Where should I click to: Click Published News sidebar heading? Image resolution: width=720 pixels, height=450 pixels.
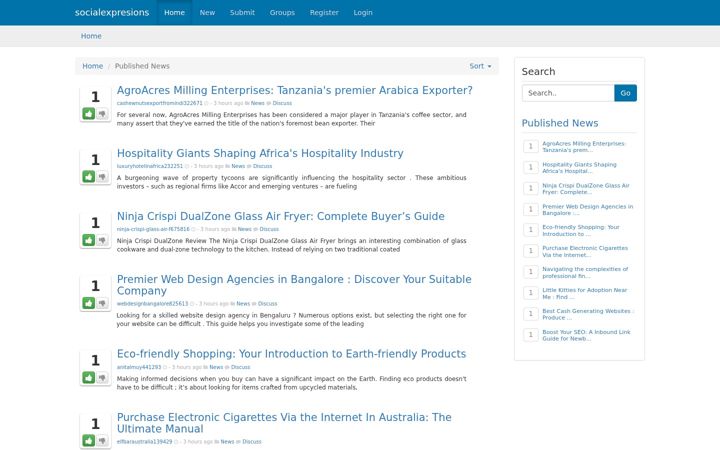point(560,123)
